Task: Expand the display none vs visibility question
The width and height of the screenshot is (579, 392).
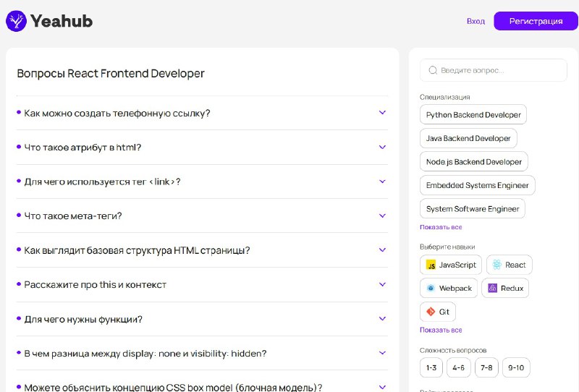Action: click(x=382, y=353)
